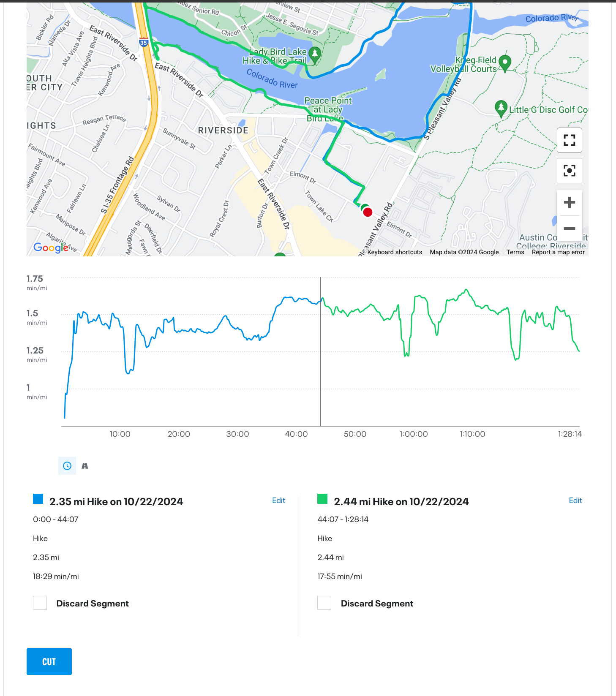
Task: Open the map Terms link
Action: 515,252
